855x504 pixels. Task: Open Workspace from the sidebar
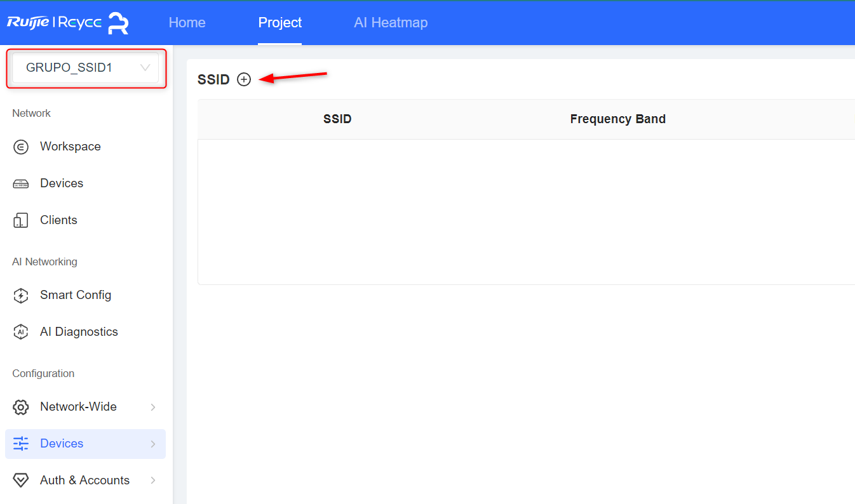point(71,147)
